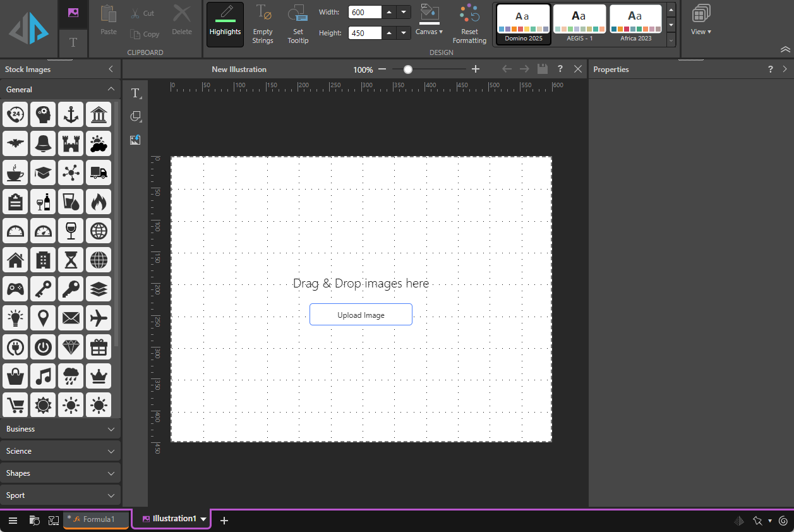Click Reset Formatting in the ribbon
The height and width of the screenshot is (532, 794).
(x=469, y=24)
